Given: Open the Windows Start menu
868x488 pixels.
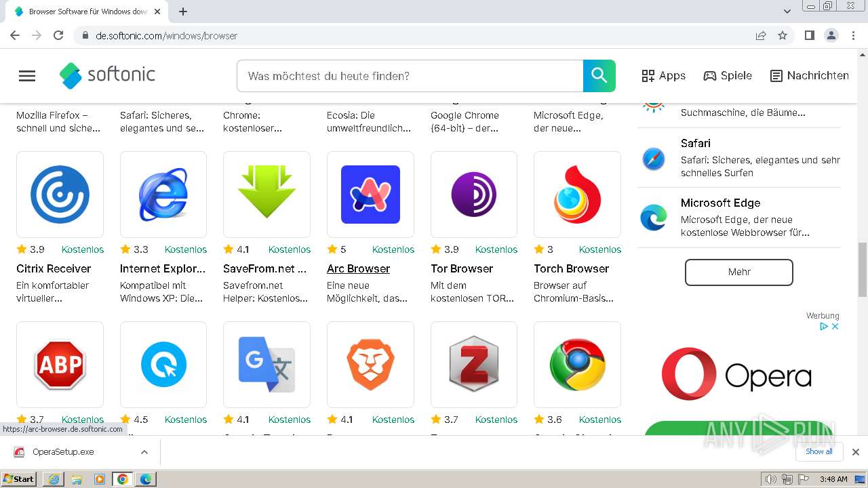Looking at the screenshot, I should point(19,479).
